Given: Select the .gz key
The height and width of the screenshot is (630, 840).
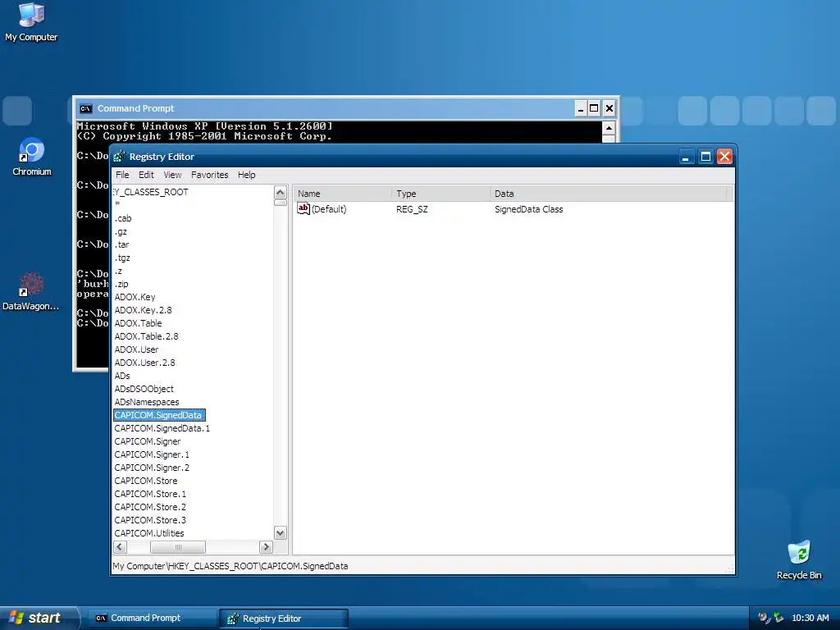Looking at the screenshot, I should (x=121, y=231).
